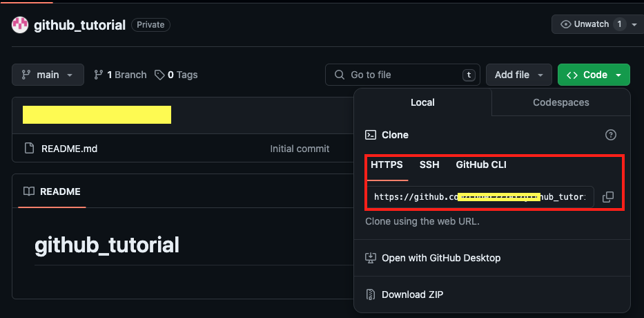This screenshot has height=318, width=644.
Task: Click the README book icon
Action: click(x=29, y=191)
